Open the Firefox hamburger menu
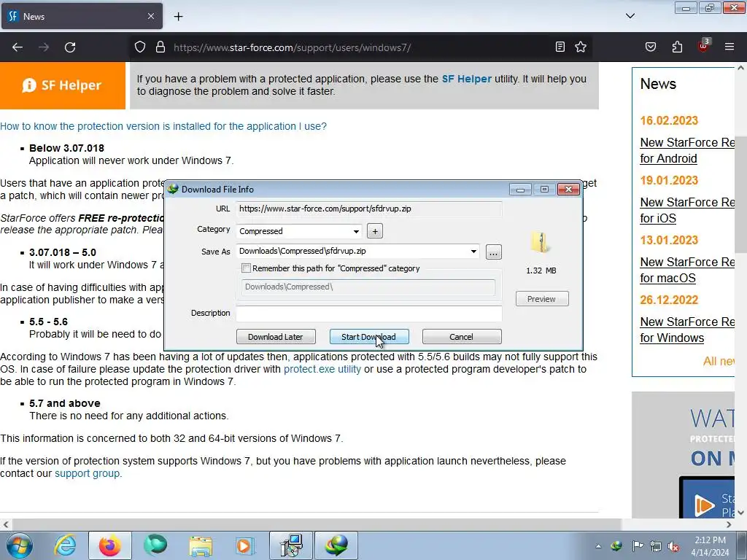This screenshot has height=560, width=747. [x=729, y=47]
